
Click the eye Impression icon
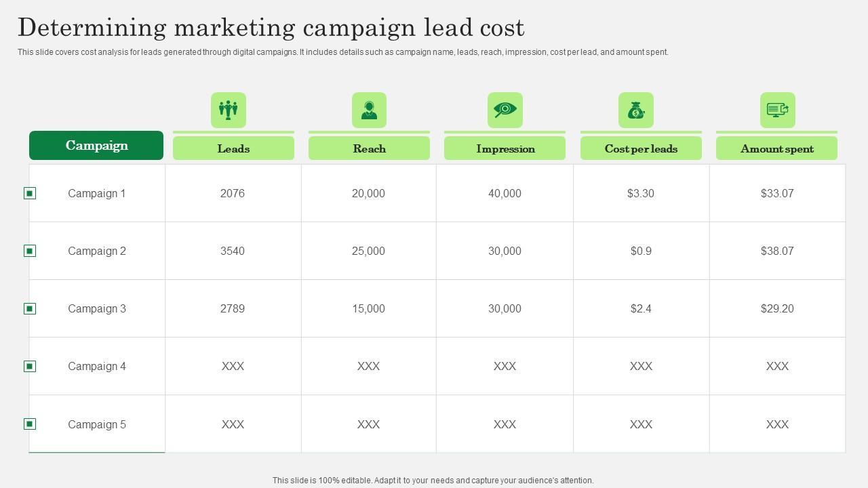coord(505,110)
